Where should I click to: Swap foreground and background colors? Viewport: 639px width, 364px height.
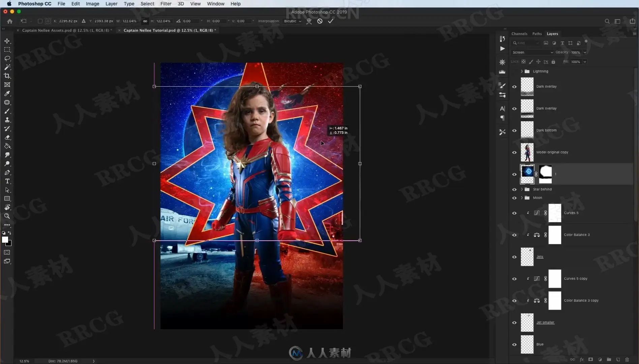10,233
